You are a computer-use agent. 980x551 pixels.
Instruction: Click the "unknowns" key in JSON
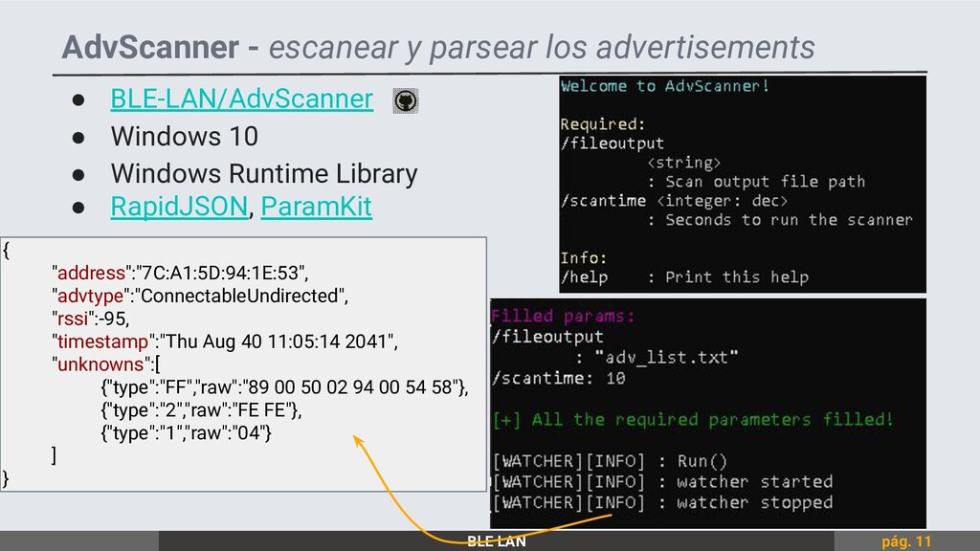click(x=100, y=364)
